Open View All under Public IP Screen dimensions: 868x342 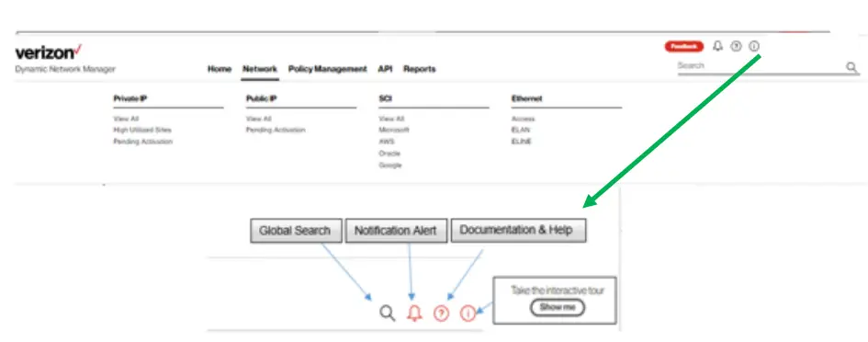259,119
